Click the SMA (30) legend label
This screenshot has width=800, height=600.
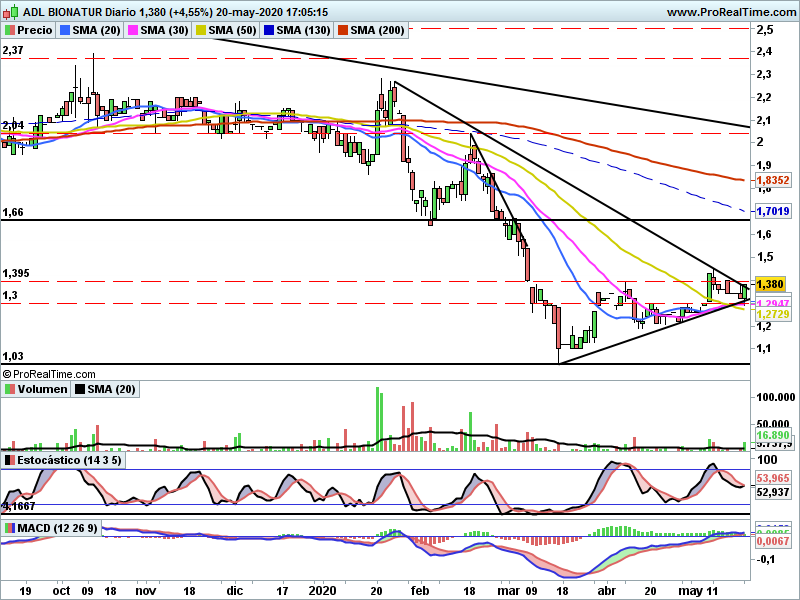click(x=158, y=30)
